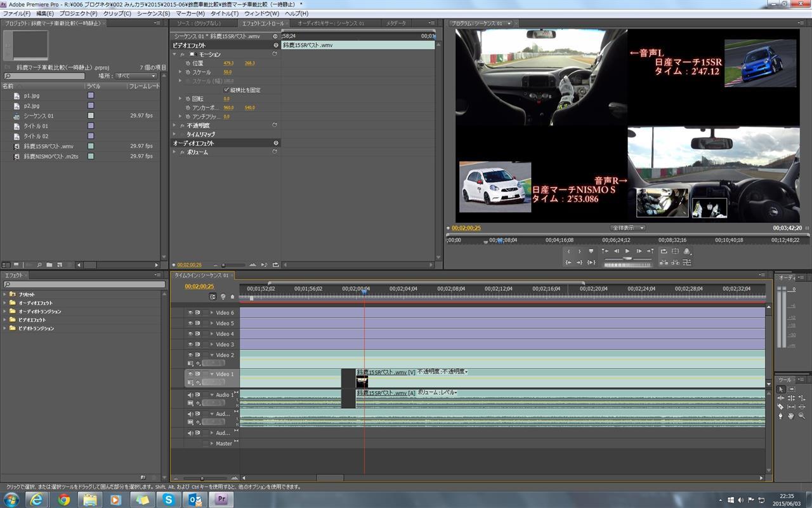Collapse the モーション effect group
Image resolution: width=812 pixels, height=508 pixels.
tap(175, 55)
